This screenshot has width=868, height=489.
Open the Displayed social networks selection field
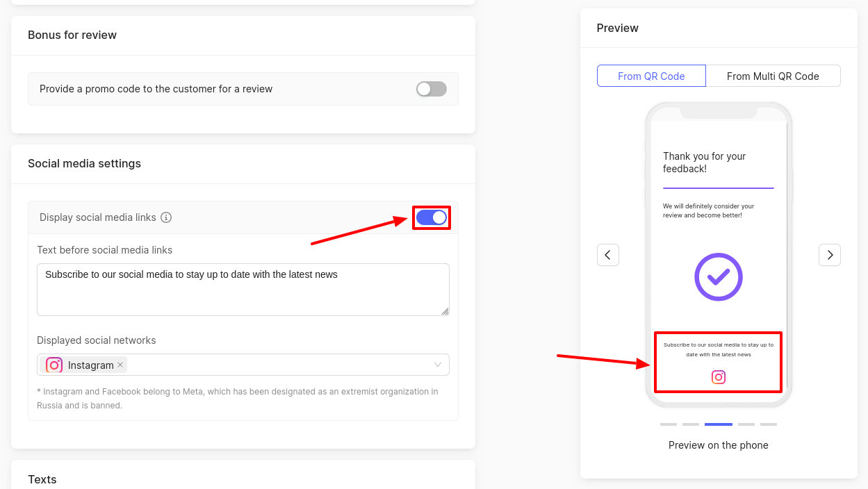tap(278, 365)
